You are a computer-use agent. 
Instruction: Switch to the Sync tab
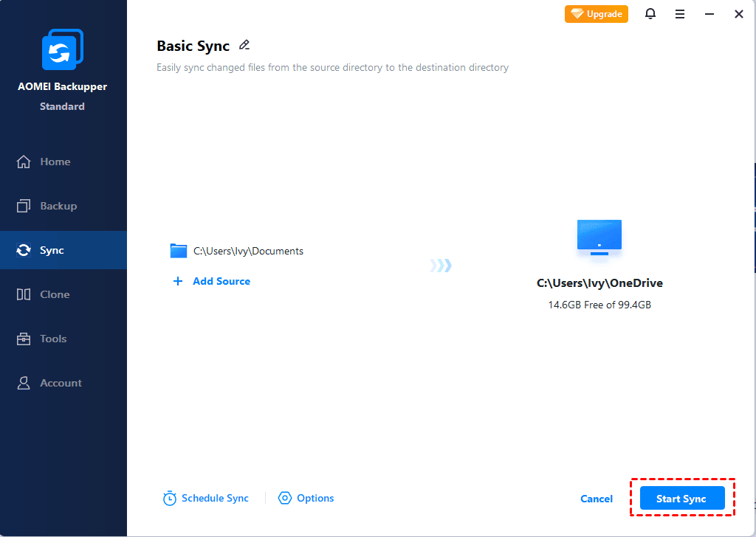tap(22, 249)
